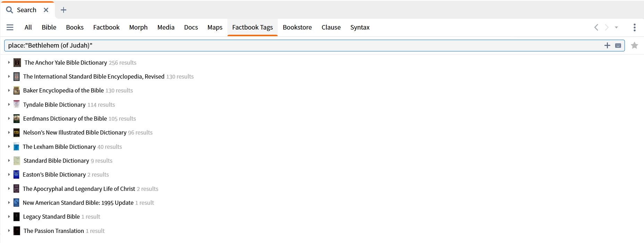Click the NASB 1995 Update cover icon
This screenshot has height=243, width=644.
tap(16, 203)
